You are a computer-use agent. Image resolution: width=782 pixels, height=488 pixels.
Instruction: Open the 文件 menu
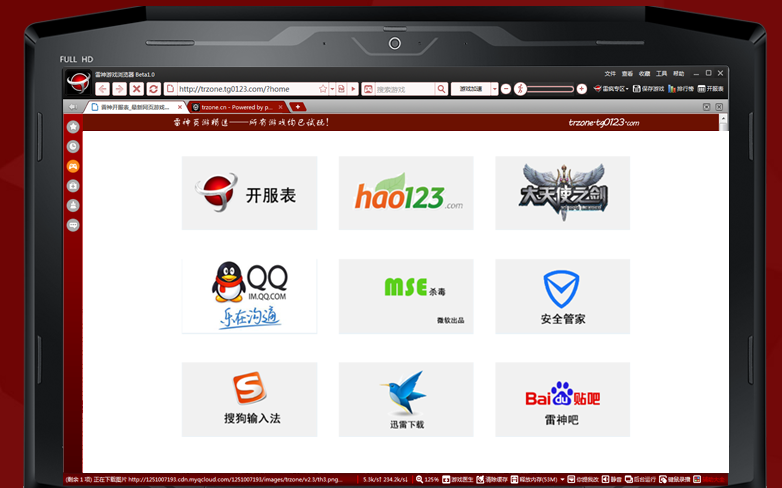pos(610,73)
